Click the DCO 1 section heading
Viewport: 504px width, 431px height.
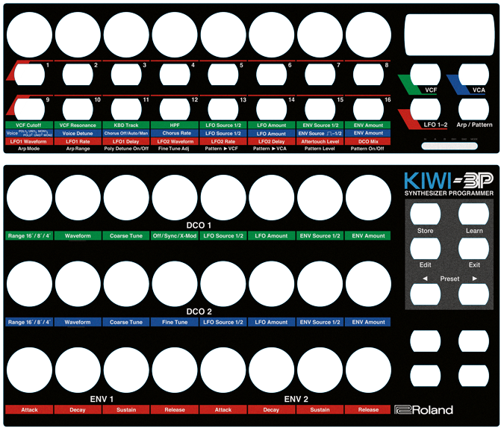(199, 226)
